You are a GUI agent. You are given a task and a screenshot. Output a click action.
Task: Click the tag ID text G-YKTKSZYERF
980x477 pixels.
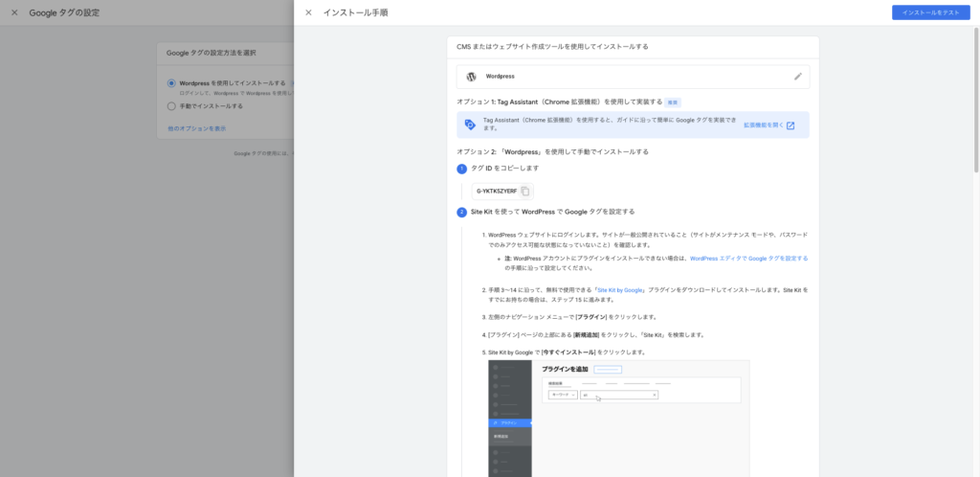pos(497,192)
